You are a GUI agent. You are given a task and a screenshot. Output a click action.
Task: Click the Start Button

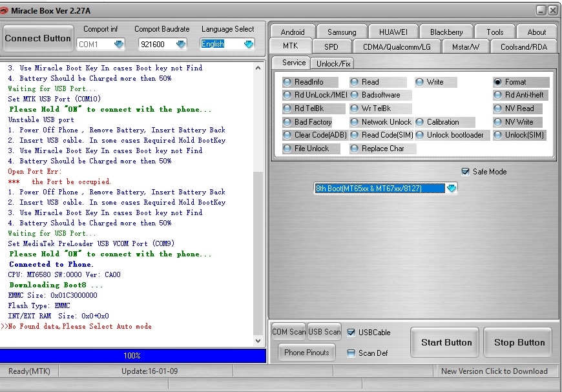(x=446, y=342)
